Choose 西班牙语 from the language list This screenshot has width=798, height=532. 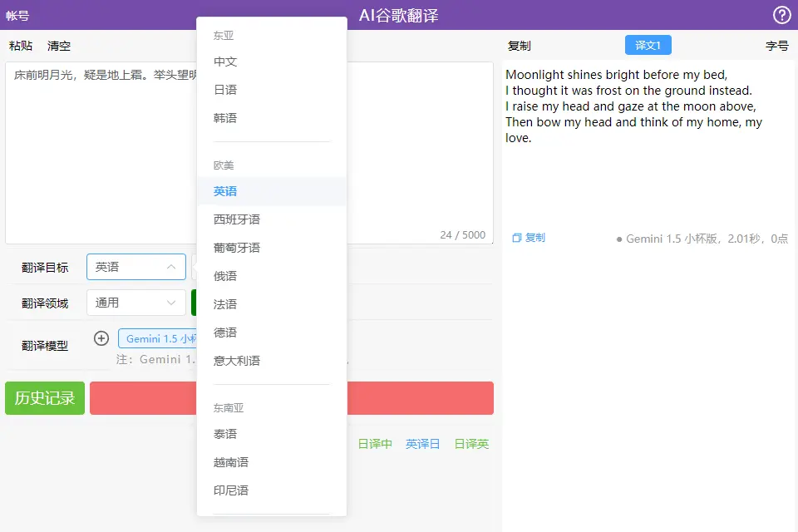pyautogui.click(x=272, y=219)
